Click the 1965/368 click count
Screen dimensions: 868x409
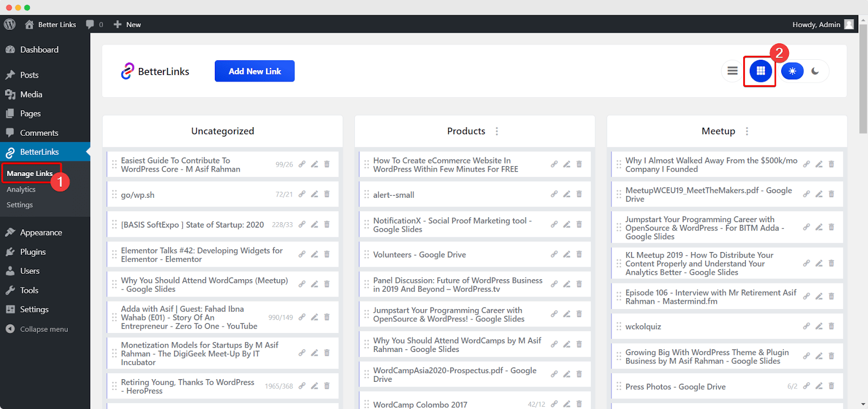click(279, 386)
